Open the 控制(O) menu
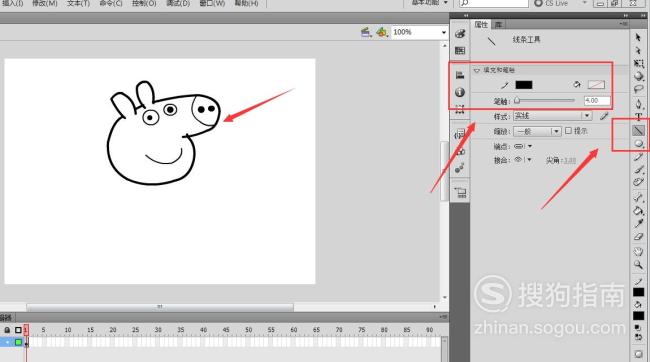The width and height of the screenshot is (650, 362). point(144,3)
